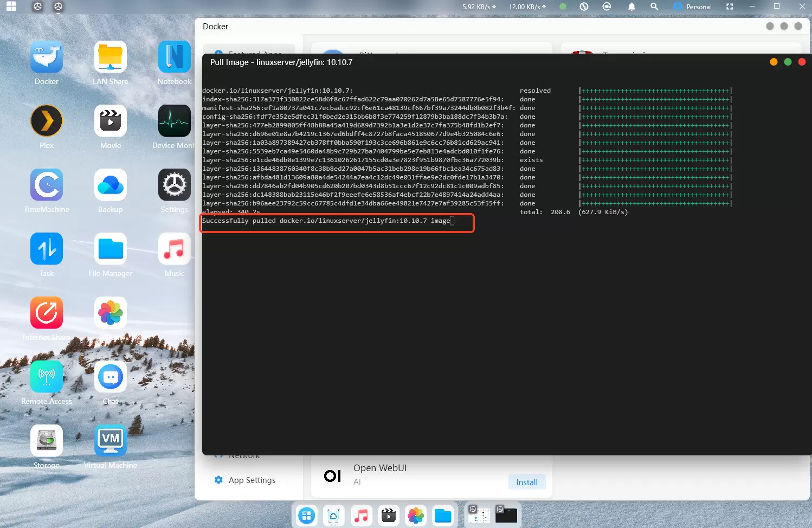Image resolution: width=812 pixels, height=528 pixels.
Task: Open the search magnifier in top bar
Action: click(654, 7)
